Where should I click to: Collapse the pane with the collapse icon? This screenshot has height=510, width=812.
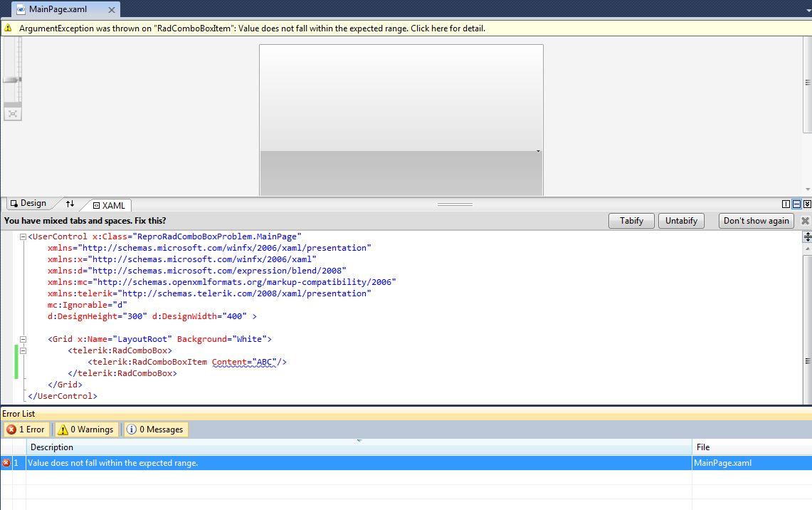click(x=807, y=204)
